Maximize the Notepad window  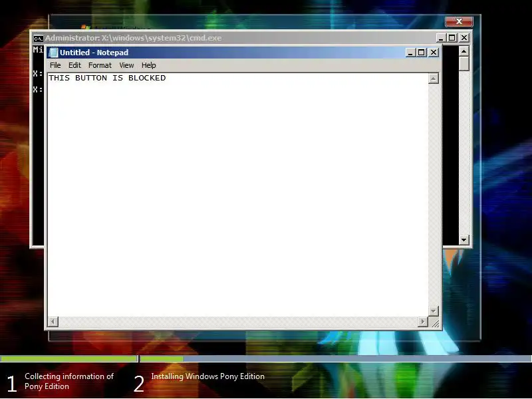pyautogui.click(x=422, y=53)
